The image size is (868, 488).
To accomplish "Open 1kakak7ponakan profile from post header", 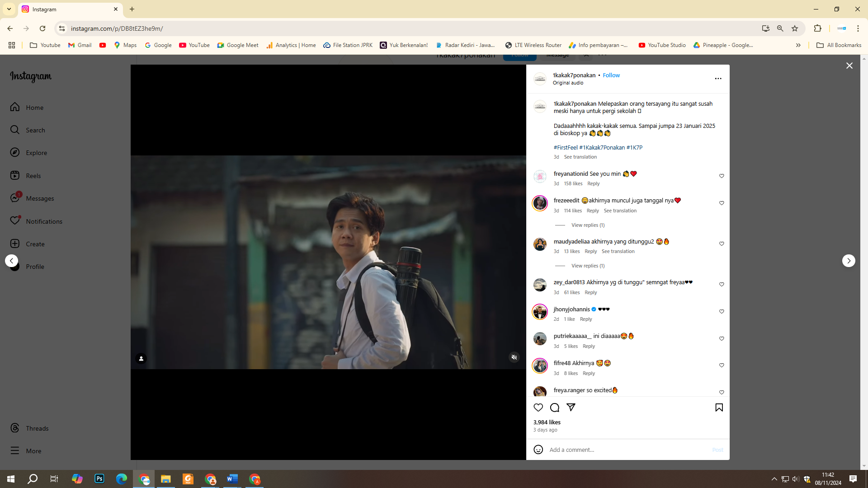I will pyautogui.click(x=574, y=75).
